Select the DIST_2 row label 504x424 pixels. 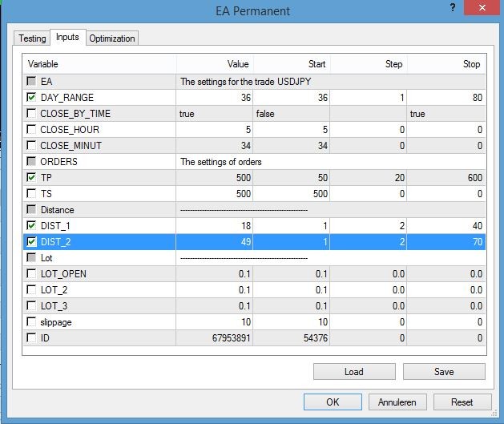click(x=55, y=242)
